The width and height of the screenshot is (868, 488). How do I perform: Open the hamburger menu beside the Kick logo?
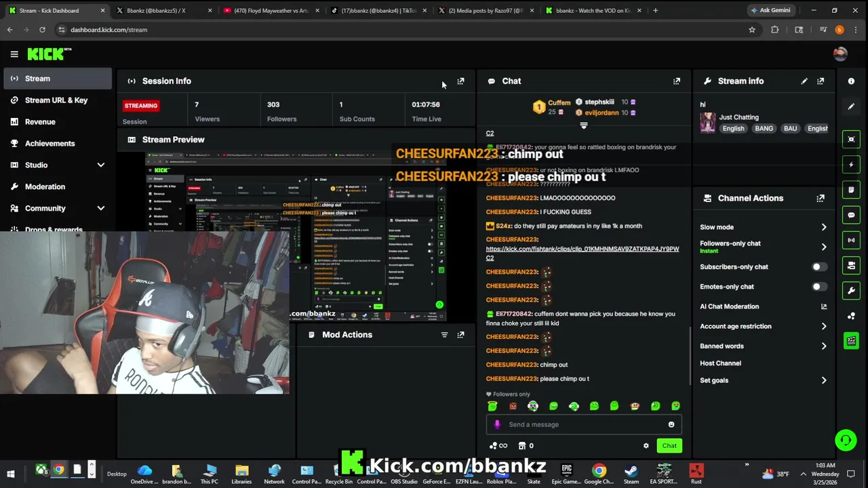(14, 54)
